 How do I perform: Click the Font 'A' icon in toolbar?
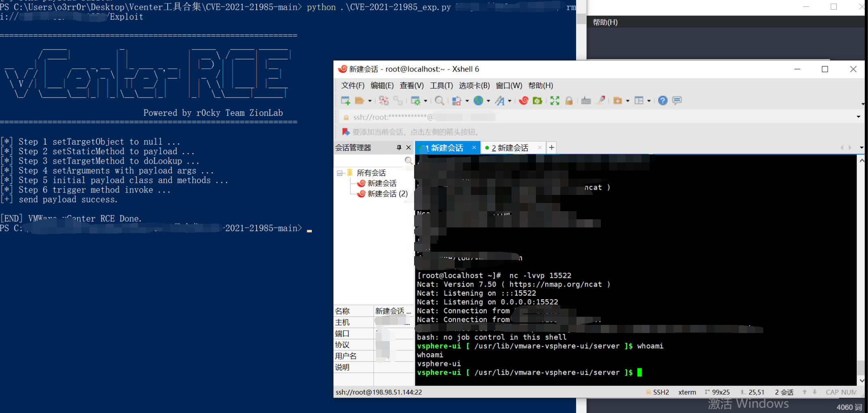click(500, 101)
